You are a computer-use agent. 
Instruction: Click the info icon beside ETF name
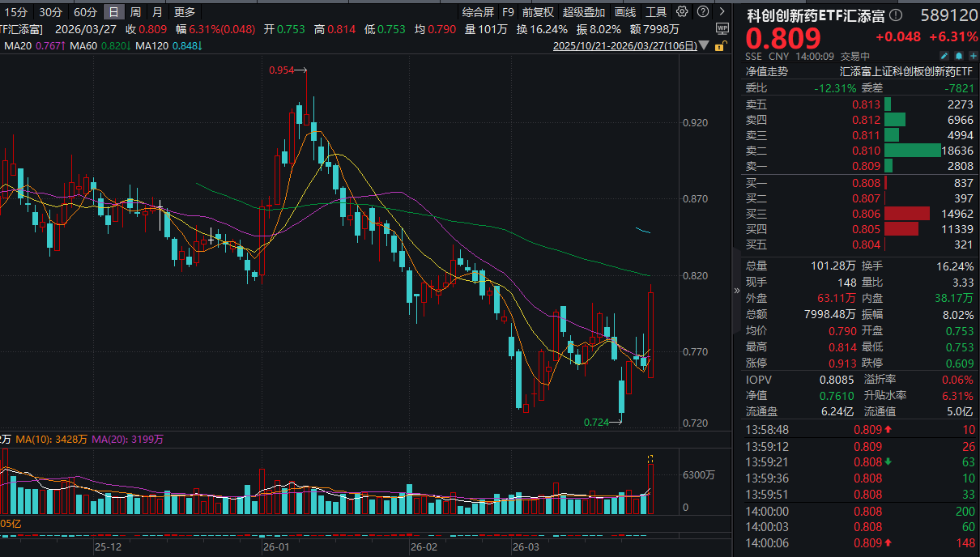(895, 15)
